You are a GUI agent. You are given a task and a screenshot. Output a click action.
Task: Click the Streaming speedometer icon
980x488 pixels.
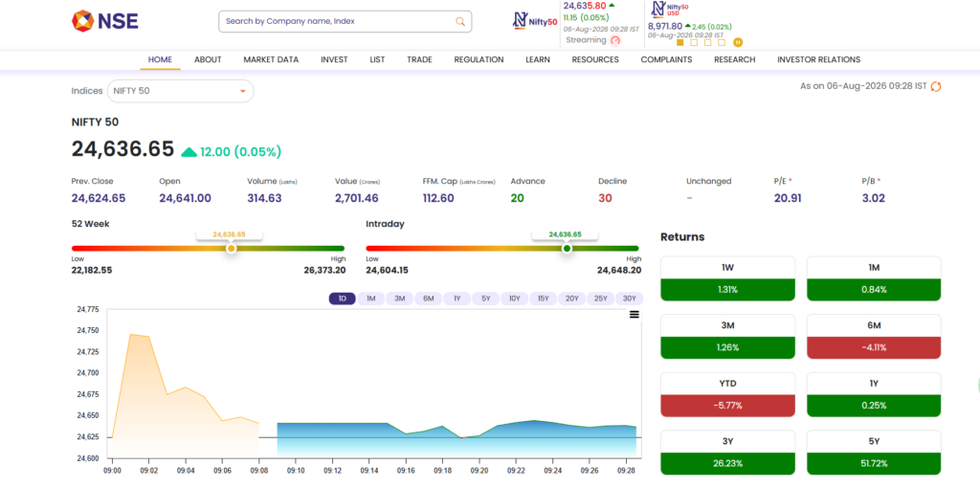pyautogui.click(x=615, y=40)
